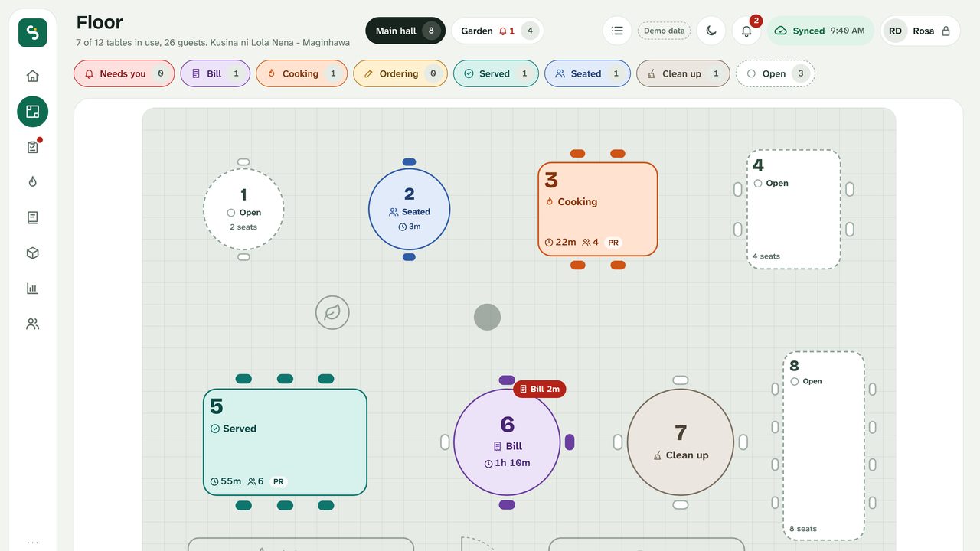Toggle the Cooking status filter
The width and height of the screenshot is (980, 551).
302,73
